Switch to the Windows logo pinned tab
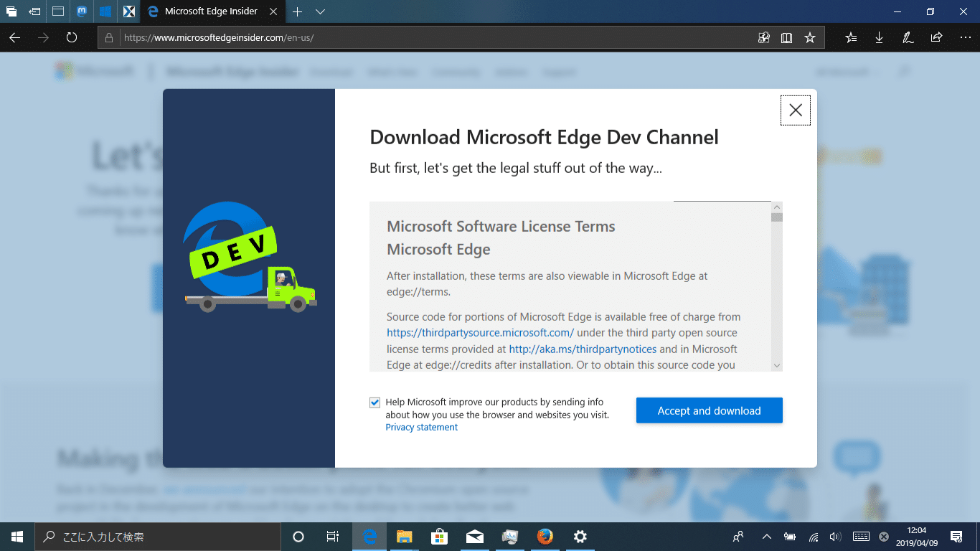980x551 pixels. pos(105,11)
